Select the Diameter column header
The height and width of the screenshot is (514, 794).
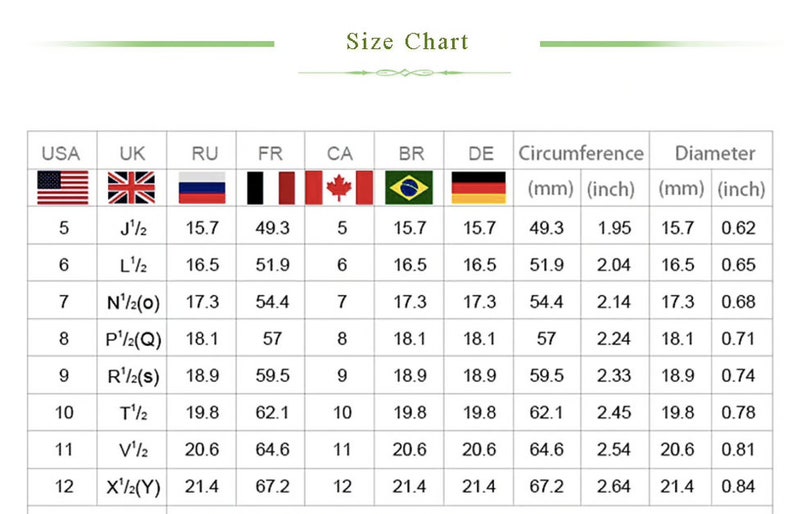(715, 153)
